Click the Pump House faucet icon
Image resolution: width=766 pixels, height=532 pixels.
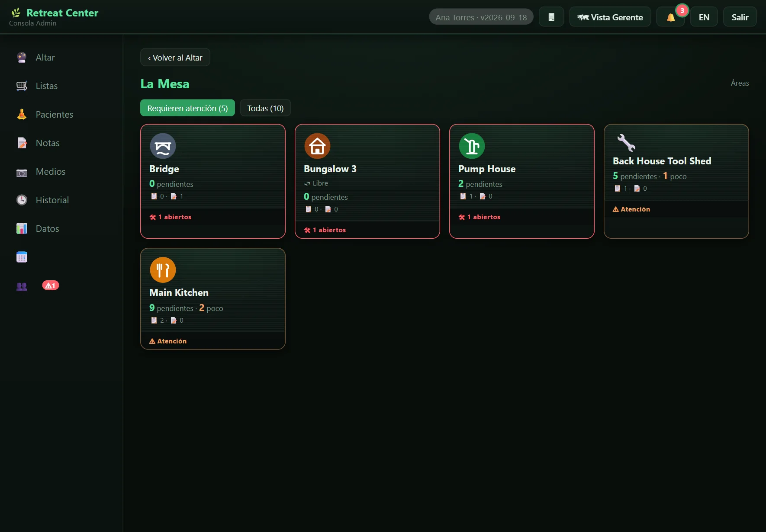pos(472,146)
